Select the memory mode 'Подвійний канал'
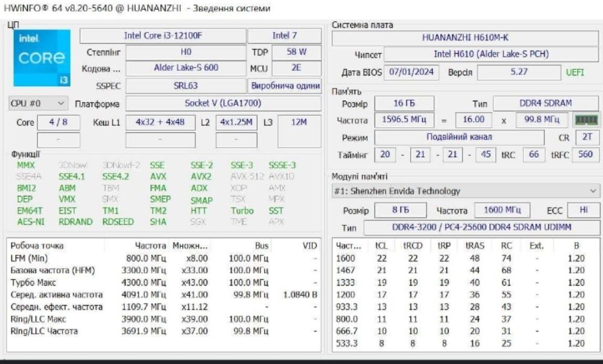Viewport: 603px width, 364px height. click(459, 137)
